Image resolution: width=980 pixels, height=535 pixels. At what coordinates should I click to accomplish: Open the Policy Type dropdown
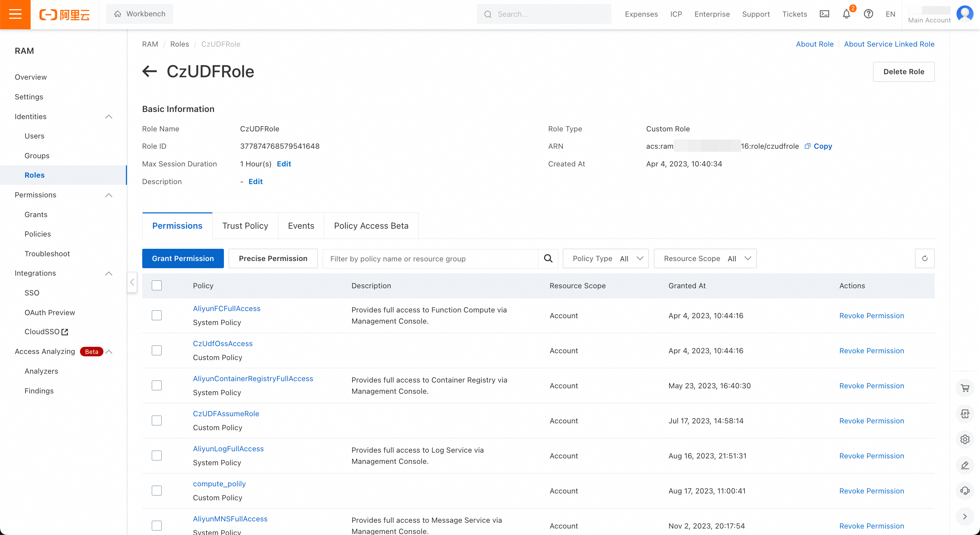[x=606, y=258]
